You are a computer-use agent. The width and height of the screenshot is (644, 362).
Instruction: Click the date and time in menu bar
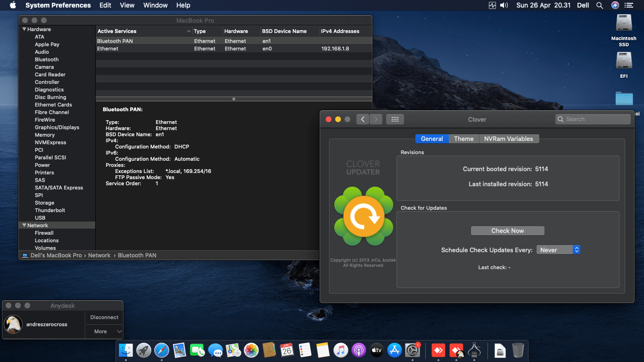pyautogui.click(x=544, y=5)
